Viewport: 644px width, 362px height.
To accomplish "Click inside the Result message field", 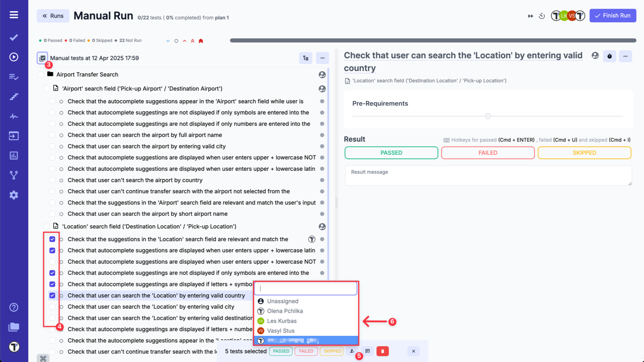I will [488, 175].
